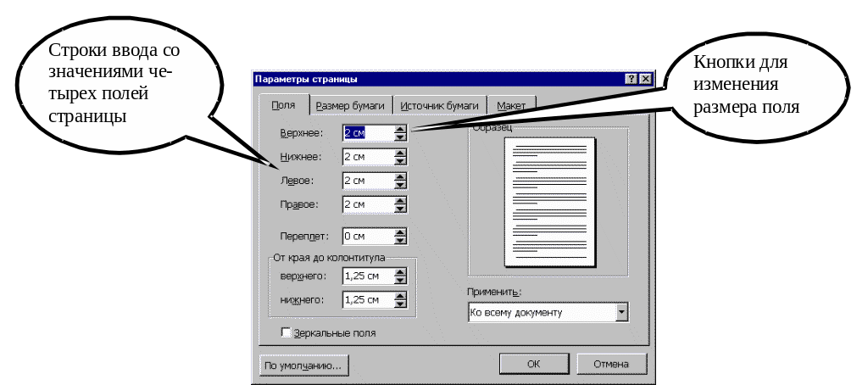
Task: Click the help question mark button
Action: point(632,79)
